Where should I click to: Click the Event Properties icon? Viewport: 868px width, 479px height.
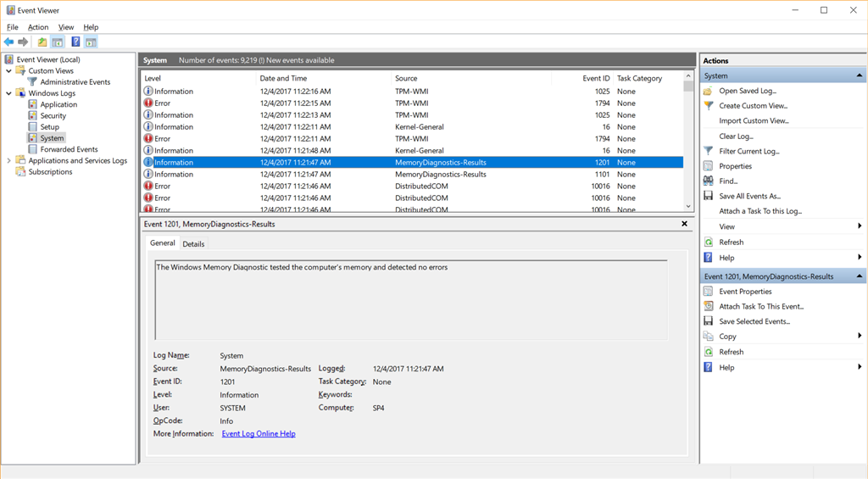(x=708, y=292)
